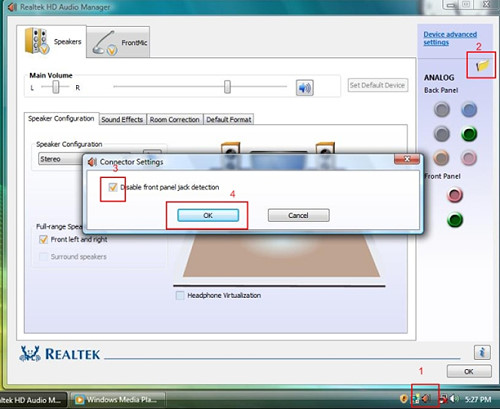Screen dimensions: 500x409
Task: Toggle 'Front left and right' full-range checkbox
Action: 43,239
